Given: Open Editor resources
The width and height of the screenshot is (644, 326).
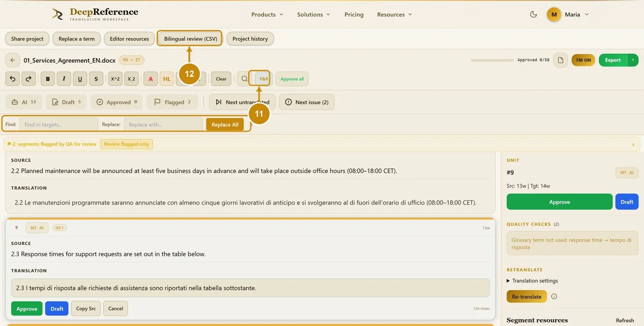Looking at the screenshot, I should coord(129,39).
